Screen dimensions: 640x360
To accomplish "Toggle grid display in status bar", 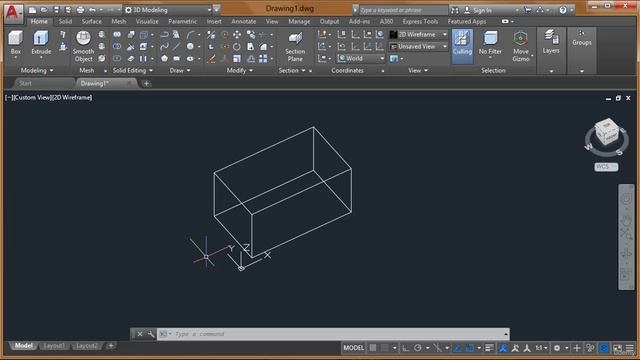I will 373,348.
